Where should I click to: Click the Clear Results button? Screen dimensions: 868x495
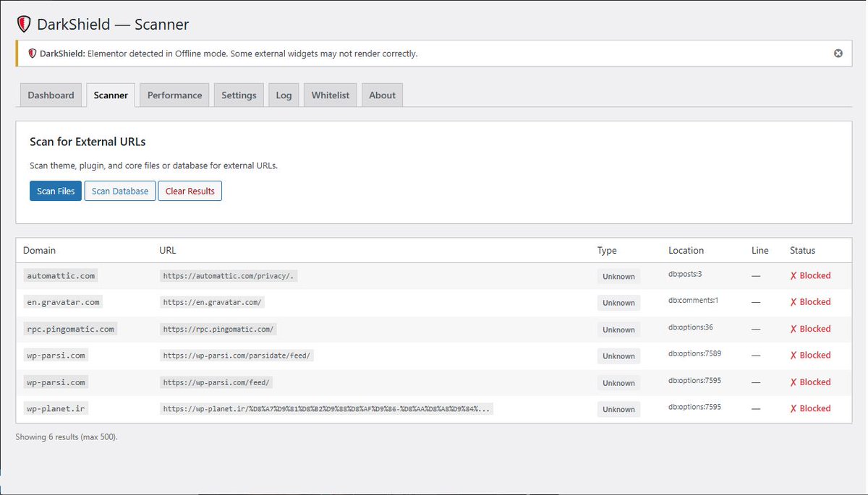[190, 191]
